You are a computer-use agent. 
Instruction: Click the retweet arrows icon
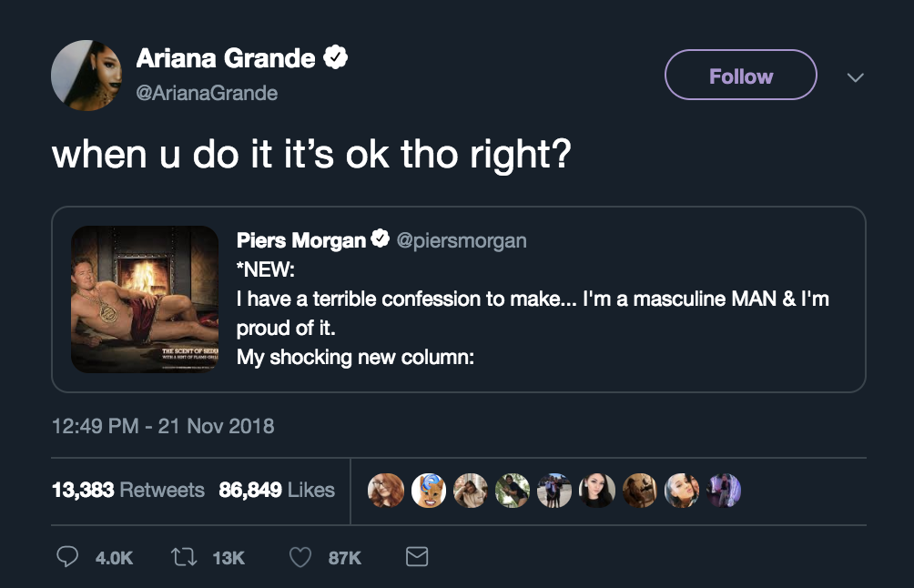[185, 557]
